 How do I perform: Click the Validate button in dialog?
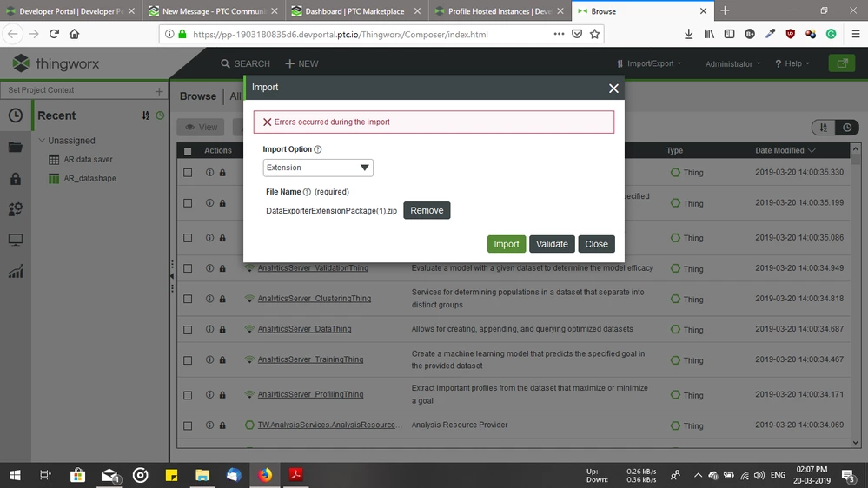tap(552, 244)
